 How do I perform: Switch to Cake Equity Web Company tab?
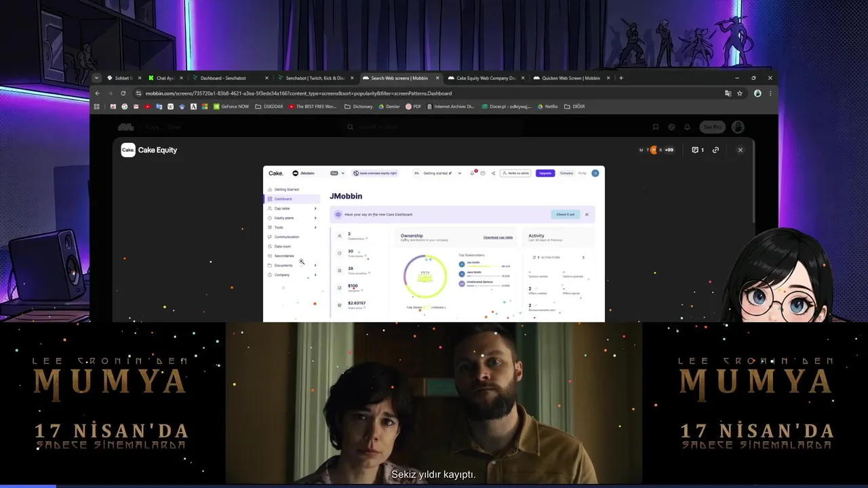click(x=485, y=78)
